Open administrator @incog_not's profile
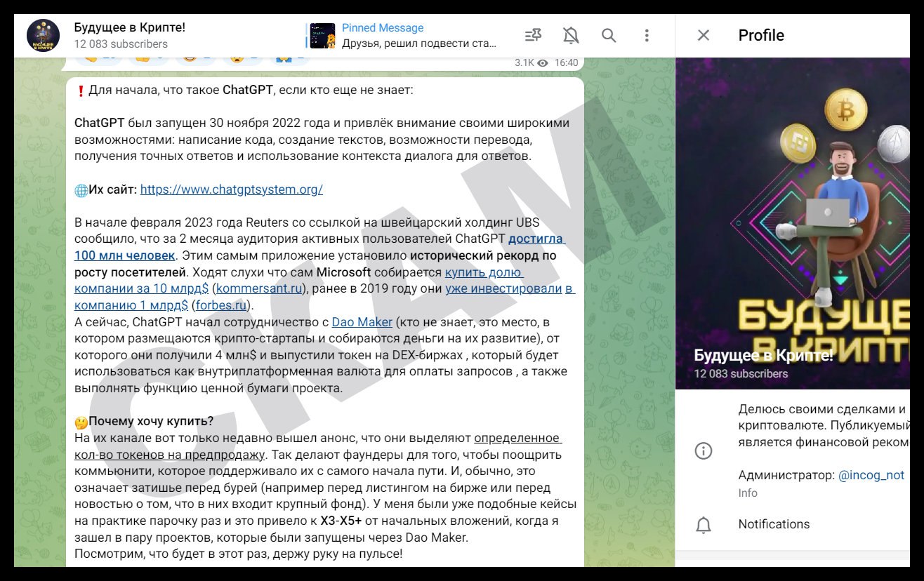Image resolution: width=924 pixels, height=581 pixels. (x=875, y=475)
